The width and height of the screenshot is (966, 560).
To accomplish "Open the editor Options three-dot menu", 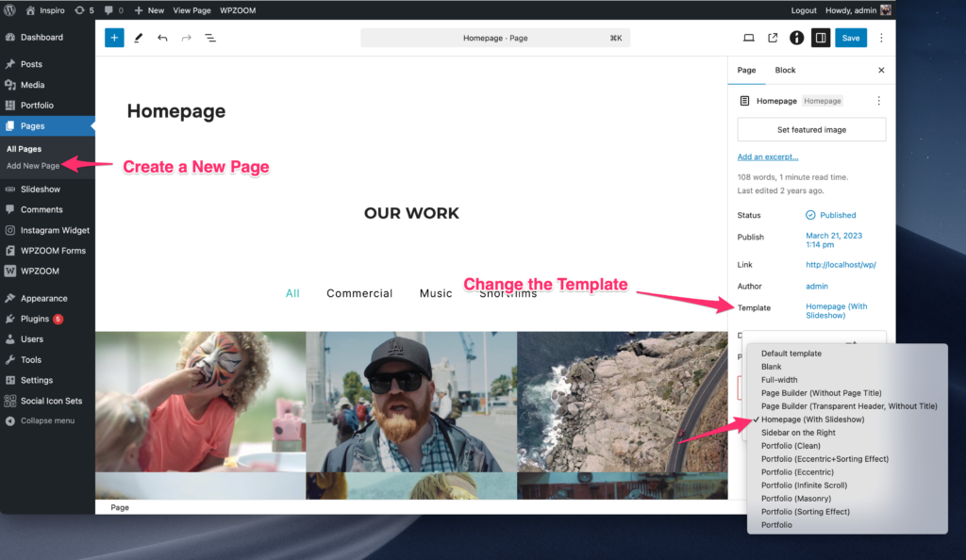I will [881, 38].
